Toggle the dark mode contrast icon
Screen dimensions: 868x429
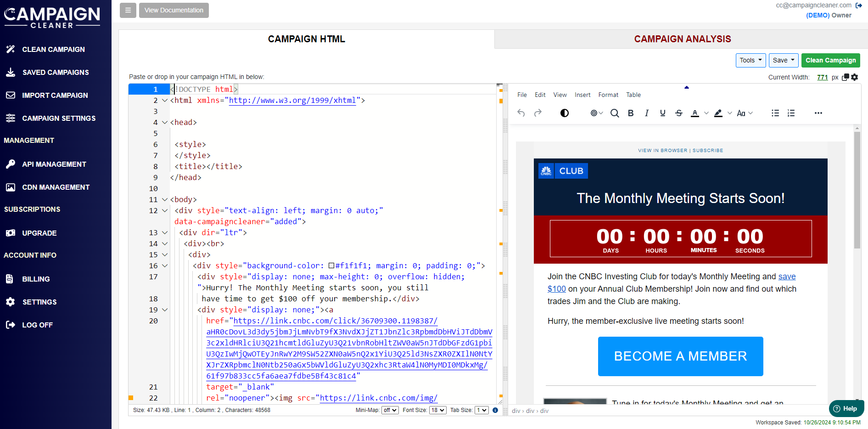click(565, 113)
